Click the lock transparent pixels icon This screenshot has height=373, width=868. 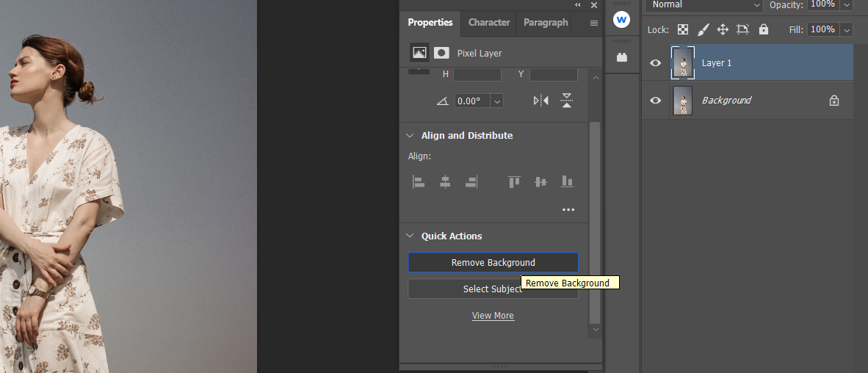(683, 29)
